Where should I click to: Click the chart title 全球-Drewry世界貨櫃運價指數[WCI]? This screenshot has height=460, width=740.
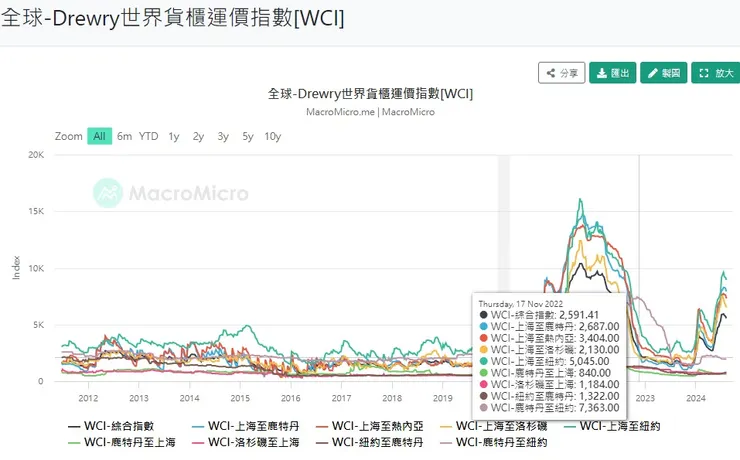370,93
